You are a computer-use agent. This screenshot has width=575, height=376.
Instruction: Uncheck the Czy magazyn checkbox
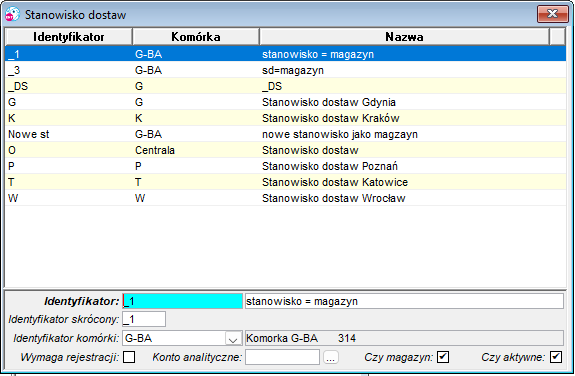(443, 357)
